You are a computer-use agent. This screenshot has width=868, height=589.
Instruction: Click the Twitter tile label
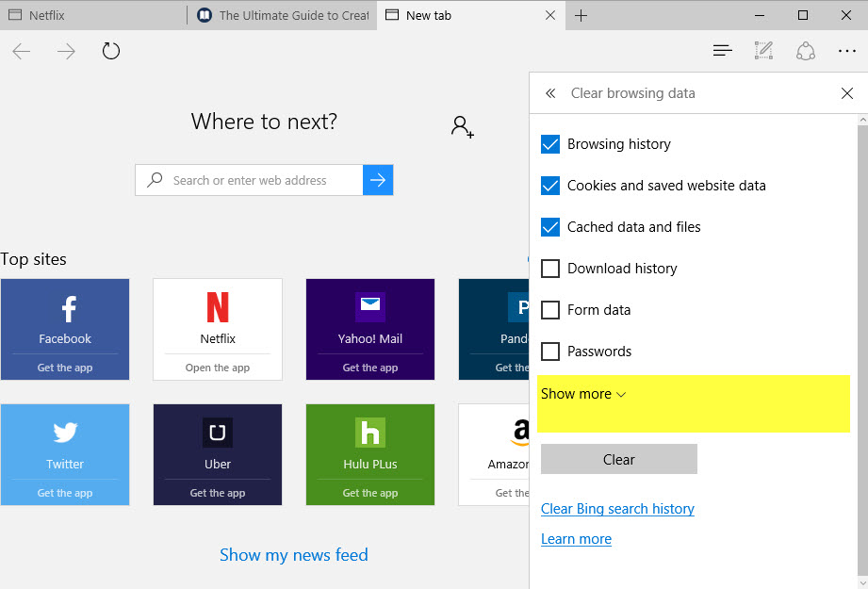pos(65,464)
